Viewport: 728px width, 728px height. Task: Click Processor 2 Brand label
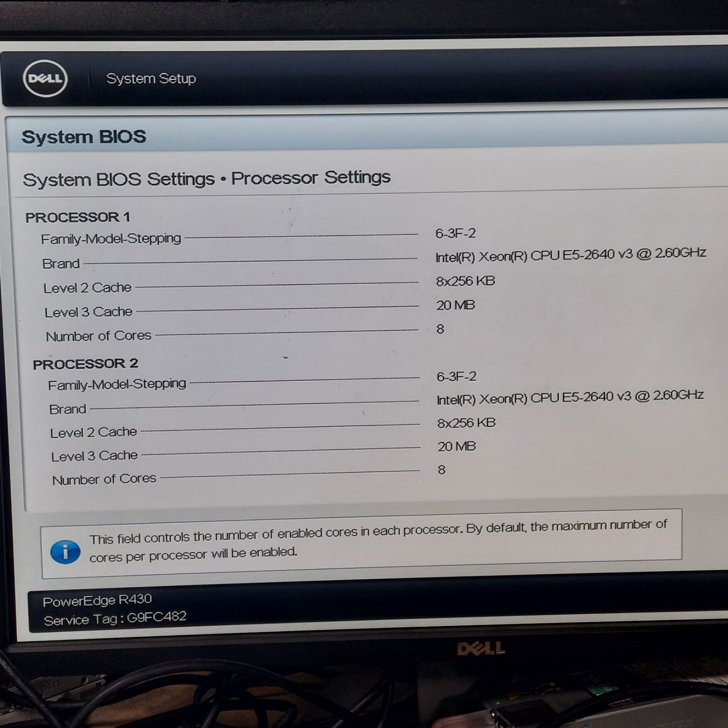coord(67,409)
